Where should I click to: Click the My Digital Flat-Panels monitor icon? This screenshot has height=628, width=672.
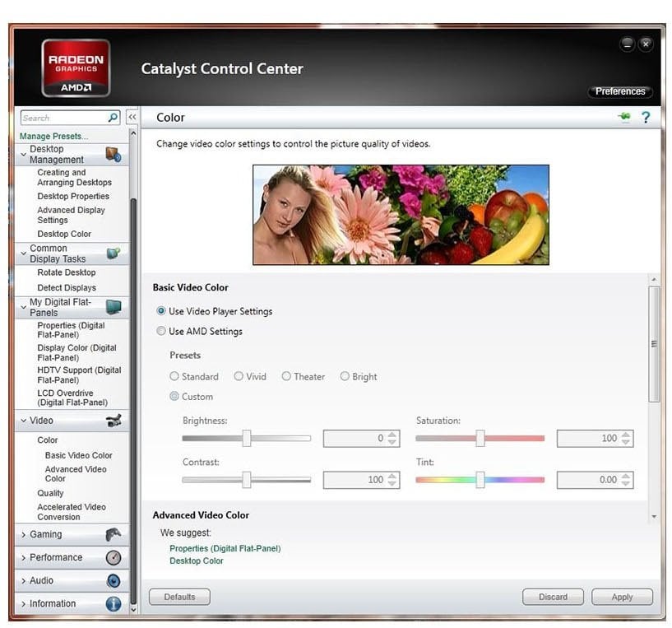pos(114,307)
